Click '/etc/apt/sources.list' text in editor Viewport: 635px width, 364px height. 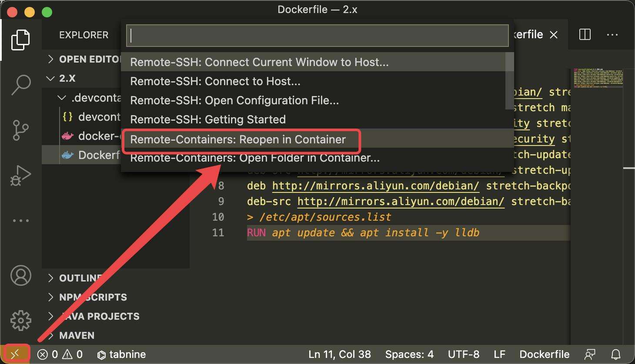[x=325, y=217]
